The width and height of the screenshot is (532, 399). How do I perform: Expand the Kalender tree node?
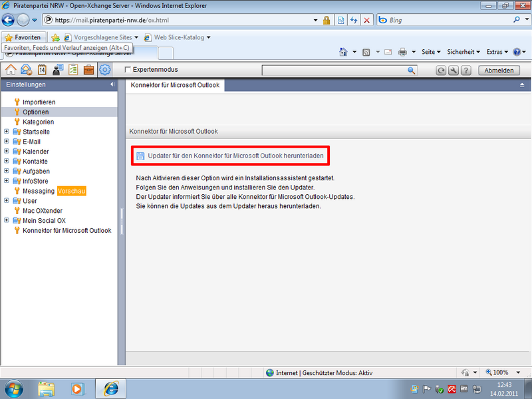click(x=7, y=151)
